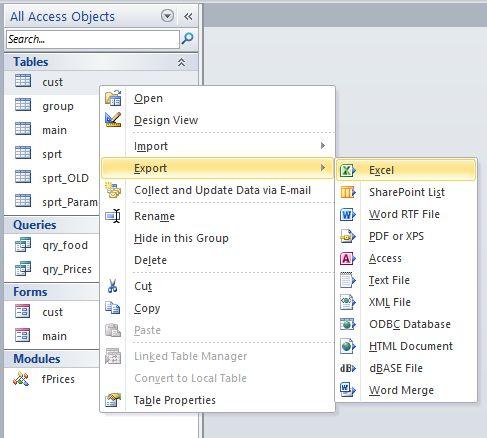Click the Excel export icon

pos(348,170)
